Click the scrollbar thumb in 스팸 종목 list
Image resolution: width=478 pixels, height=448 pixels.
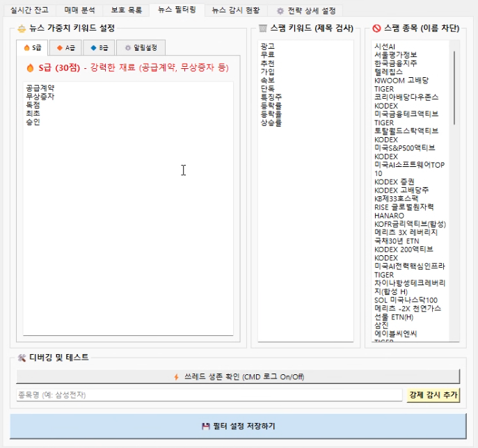coord(454,88)
